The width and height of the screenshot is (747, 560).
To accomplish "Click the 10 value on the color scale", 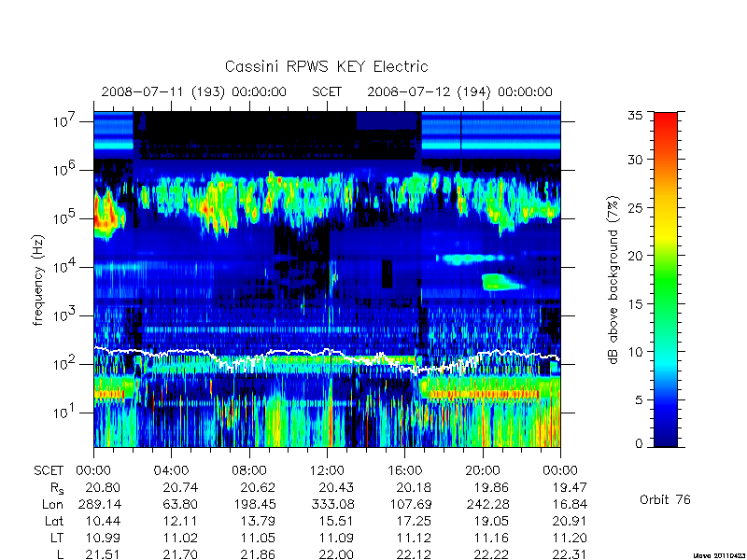I will pos(635,352).
